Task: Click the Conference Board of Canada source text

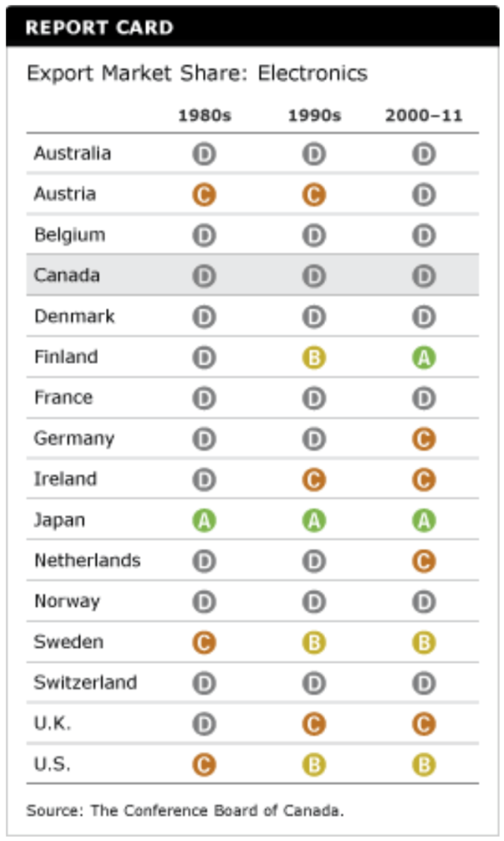Action: pyautogui.click(x=185, y=811)
